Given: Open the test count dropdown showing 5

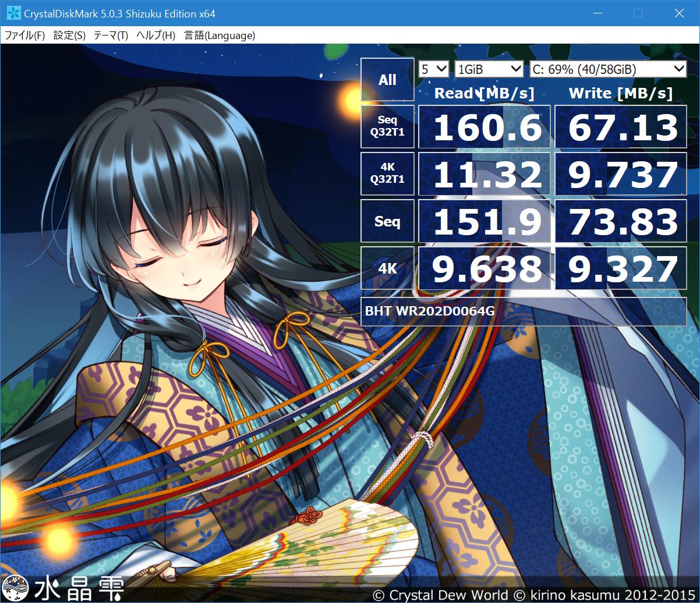Looking at the screenshot, I should tap(434, 69).
